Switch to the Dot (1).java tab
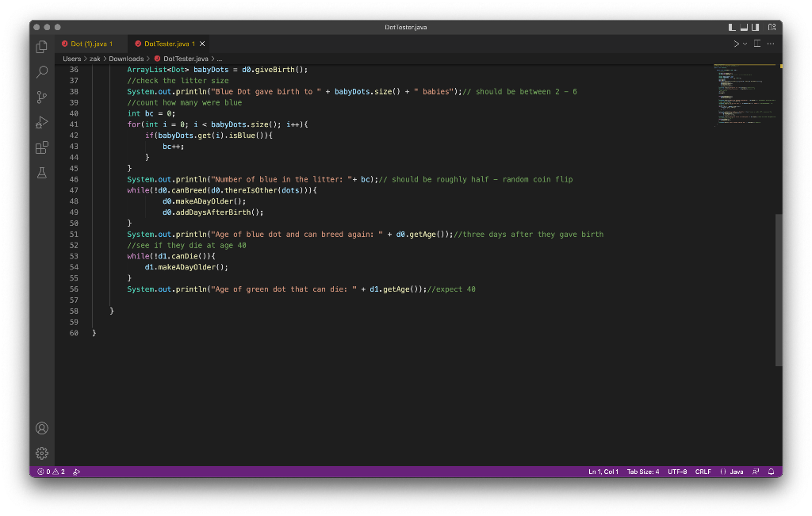 click(92, 44)
